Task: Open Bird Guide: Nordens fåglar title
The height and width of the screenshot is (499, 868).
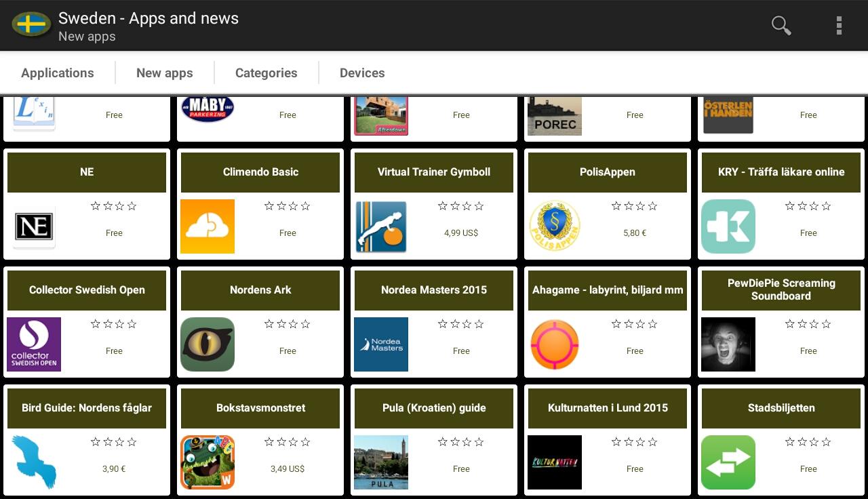Action: pos(87,408)
